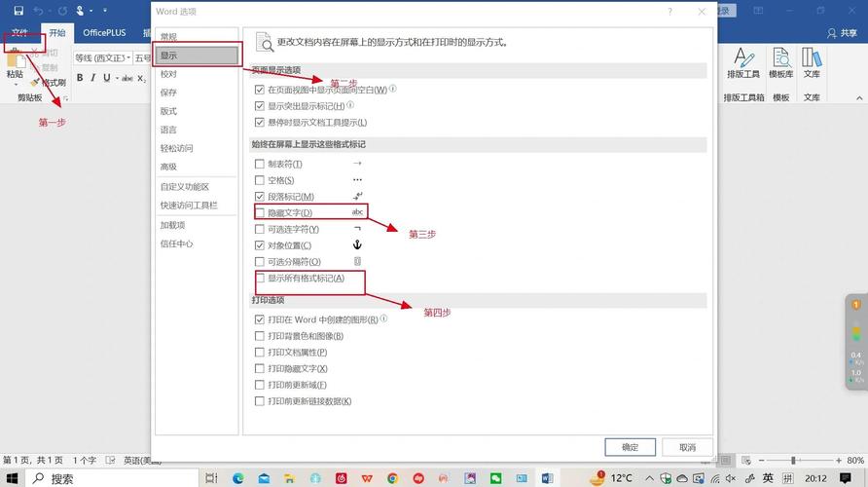Open Microsoft Edge from the taskbar

pyautogui.click(x=238, y=478)
